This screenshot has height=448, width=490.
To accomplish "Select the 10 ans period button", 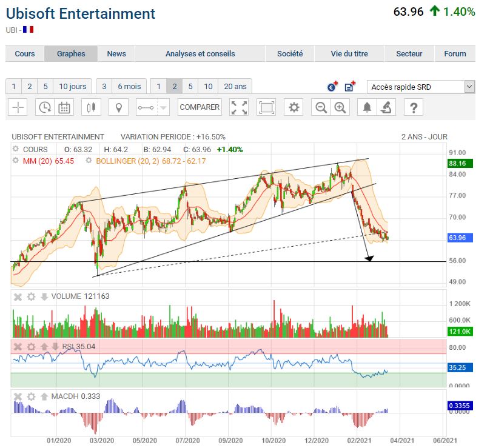I will [x=208, y=87].
